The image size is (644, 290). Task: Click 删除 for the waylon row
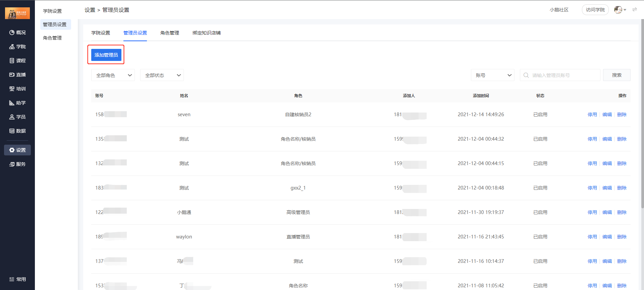pyautogui.click(x=622, y=237)
